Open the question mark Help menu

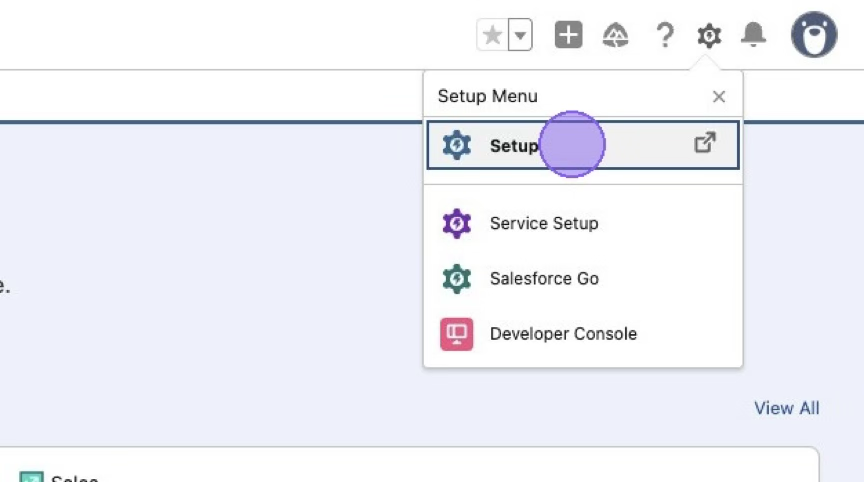(x=664, y=36)
